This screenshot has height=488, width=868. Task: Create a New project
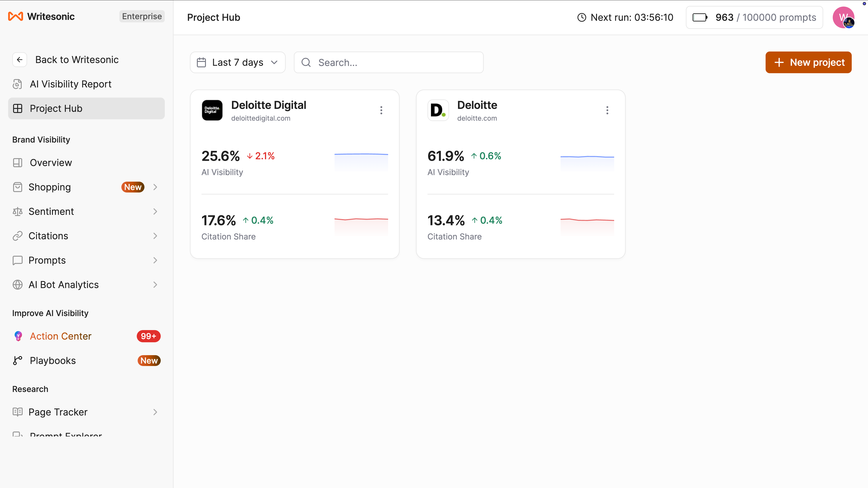(x=808, y=62)
